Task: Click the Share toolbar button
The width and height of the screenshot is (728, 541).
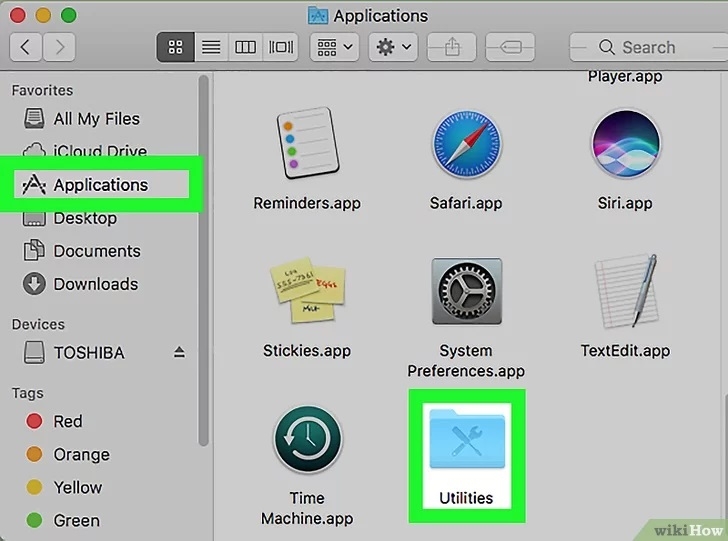Action: [452, 47]
